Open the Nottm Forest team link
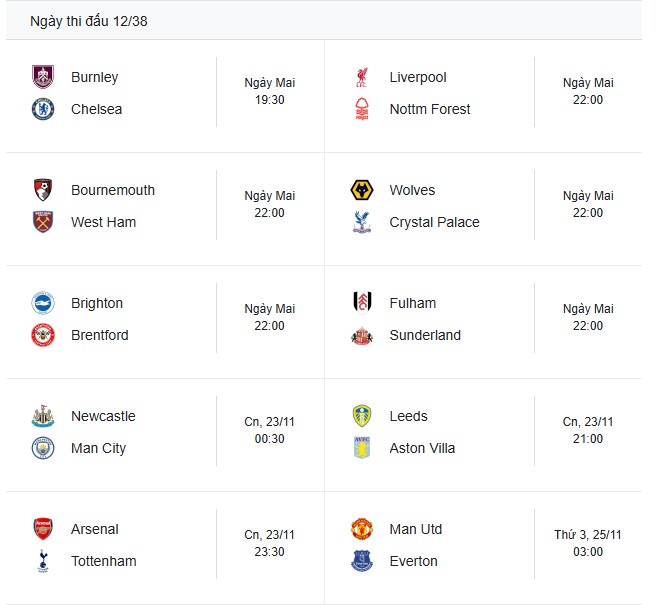The width and height of the screenshot is (670, 605). pos(430,109)
